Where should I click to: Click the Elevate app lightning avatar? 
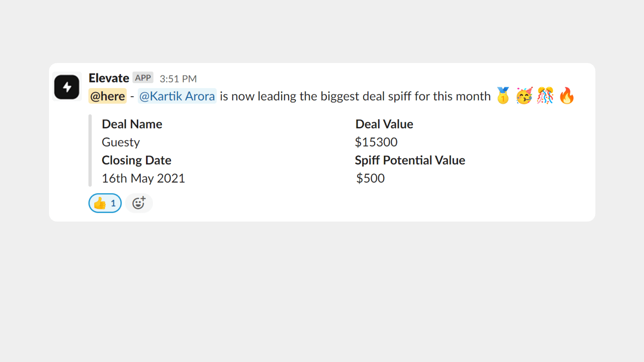pyautogui.click(x=67, y=87)
